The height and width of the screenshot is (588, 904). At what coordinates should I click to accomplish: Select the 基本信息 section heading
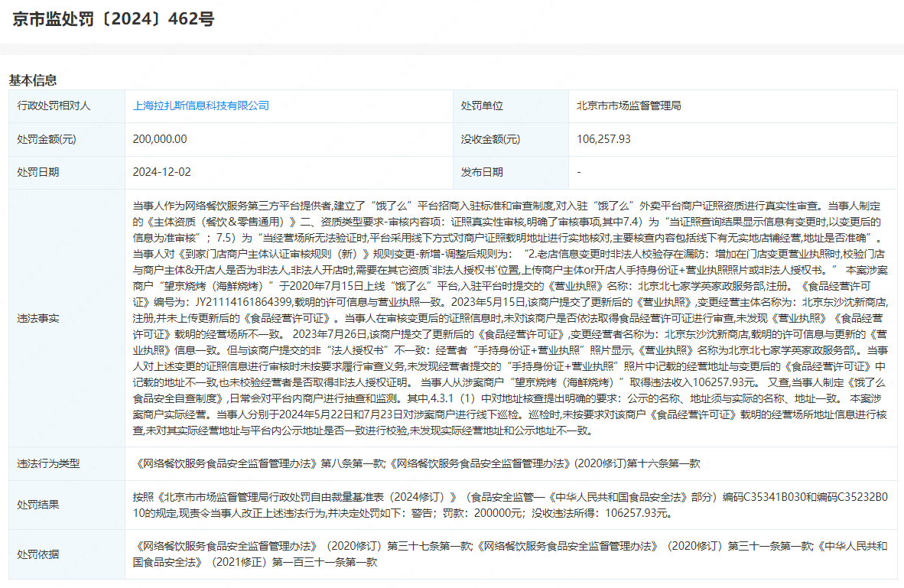pos(32,80)
